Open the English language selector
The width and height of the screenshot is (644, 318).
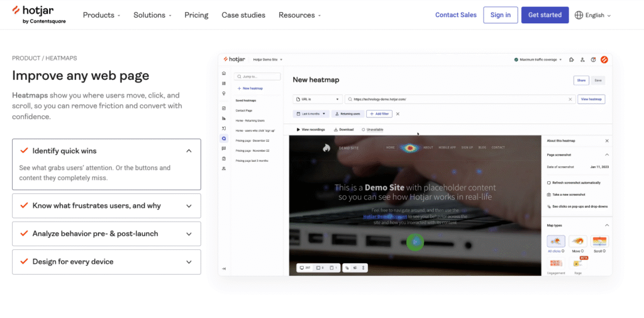pyautogui.click(x=593, y=15)
